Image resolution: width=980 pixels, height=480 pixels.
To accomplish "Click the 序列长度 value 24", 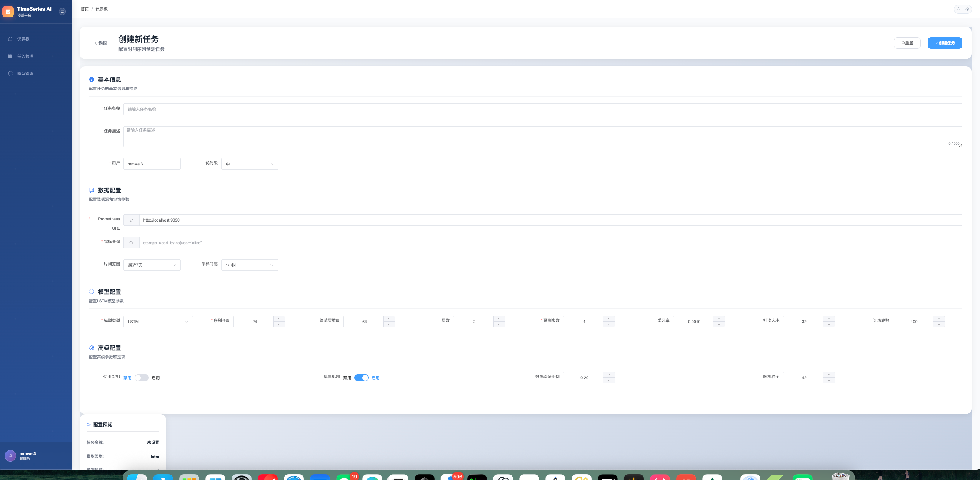I will click(254, 322).
